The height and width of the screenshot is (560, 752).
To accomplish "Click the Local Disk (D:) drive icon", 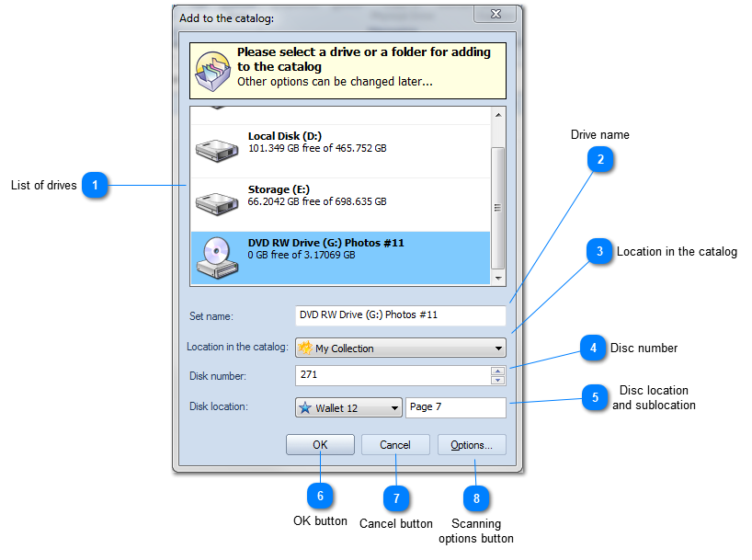I will pos(217,148).
